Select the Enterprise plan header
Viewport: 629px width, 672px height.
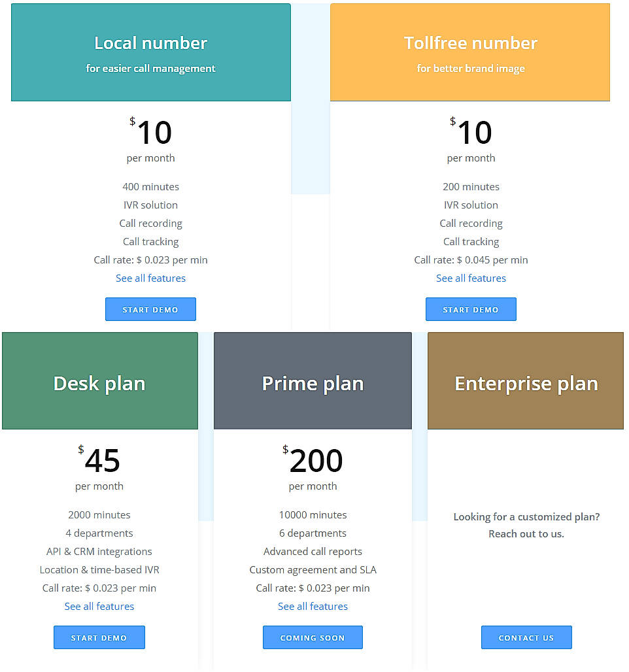526,384
